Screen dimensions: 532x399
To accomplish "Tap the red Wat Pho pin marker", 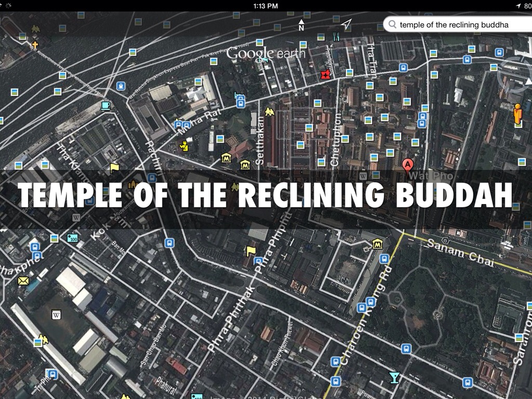I will [408, 165].
